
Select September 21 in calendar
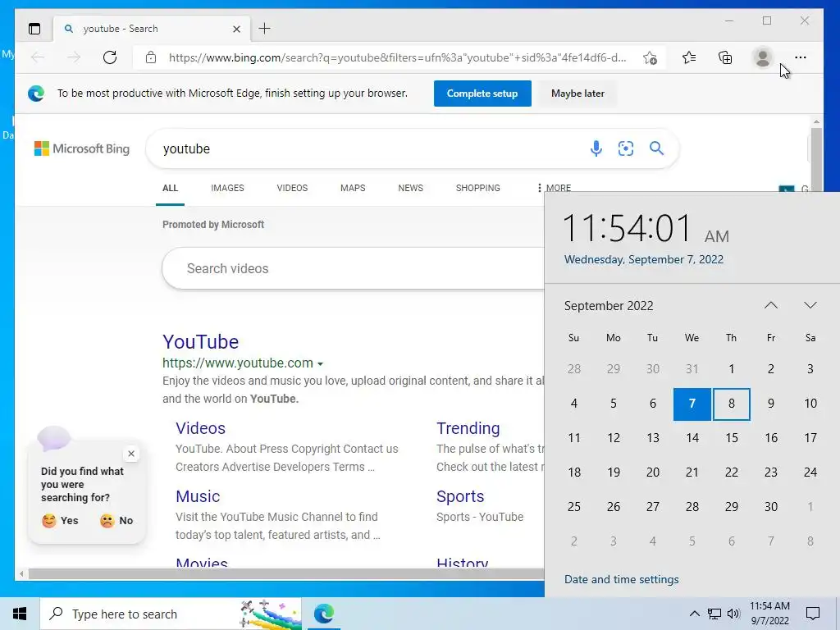click(x=692, y=472)
